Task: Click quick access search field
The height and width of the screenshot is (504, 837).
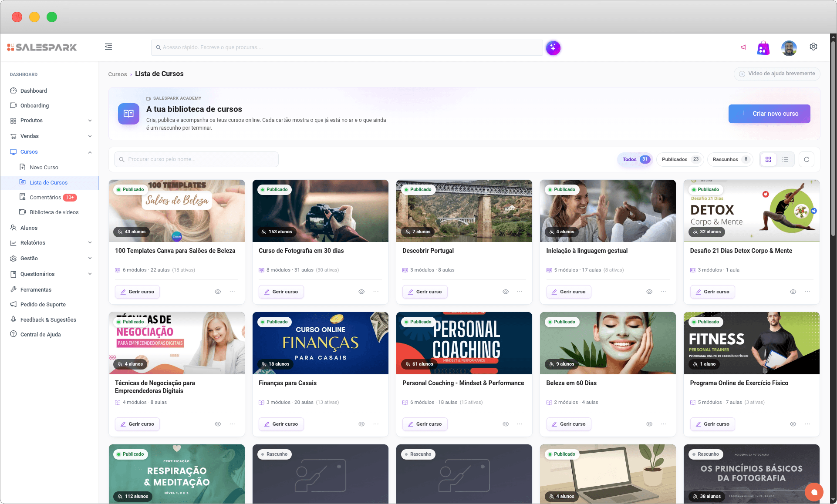Action: pyautogui.click(x=347, y=47)
